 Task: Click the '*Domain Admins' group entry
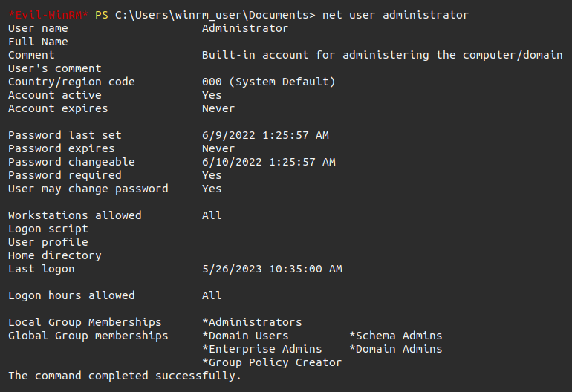pyautogui.click(x=395, y=349)
